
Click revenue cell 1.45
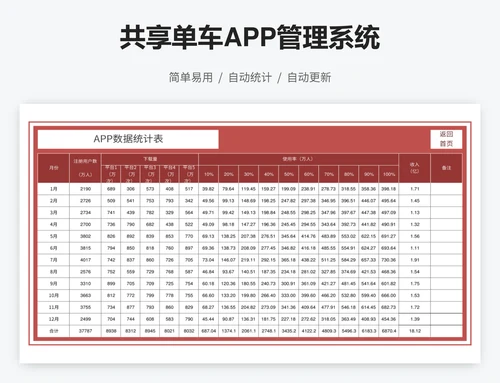(x=414, y=201)
